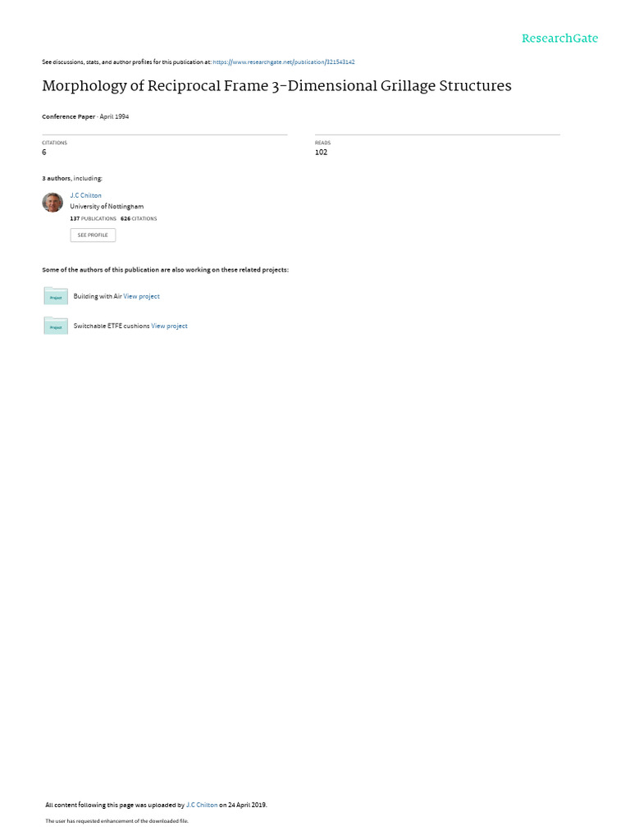The image size is (630, 840).
Task: Click the project folder icon beside Building with Air
Action: pyautogui.click(x=56, y=295)
